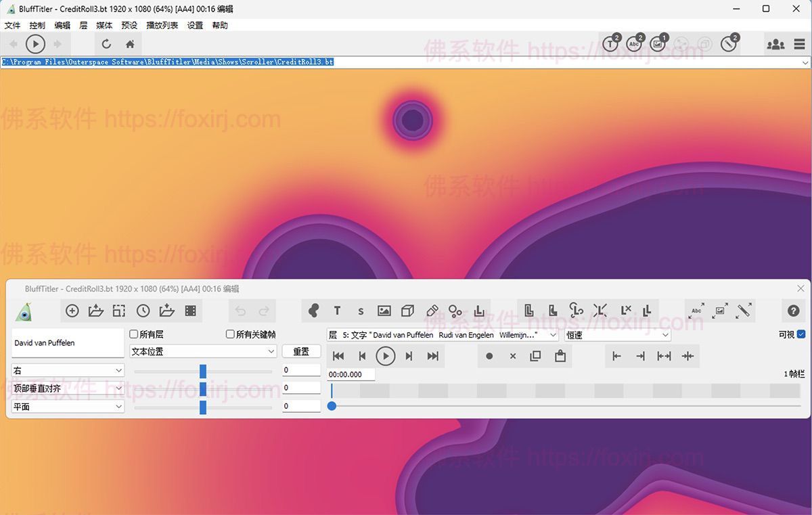Open the 文本位置 property dropdown
Viewport: 812px width, 515px height.
tap(202, 351)
